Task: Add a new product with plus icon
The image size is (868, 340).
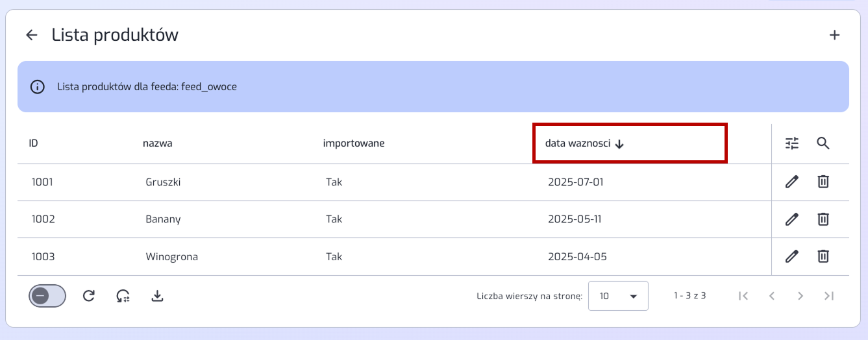Action: pyautogui.click(x=835, y=35)
